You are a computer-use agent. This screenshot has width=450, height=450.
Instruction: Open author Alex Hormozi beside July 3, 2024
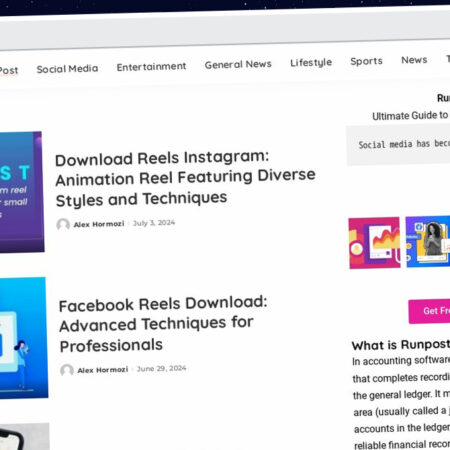pyautogui.click(x=99, y=224)
